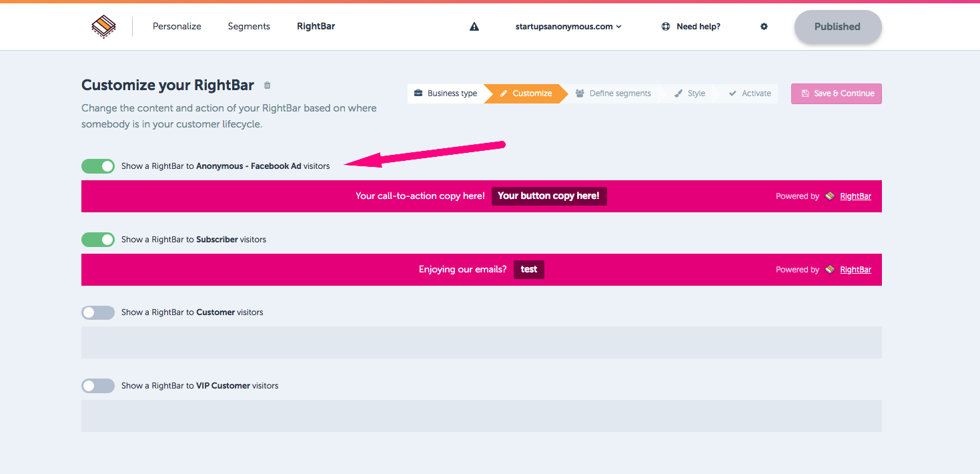Open the settings gear icon

point(764,27)
